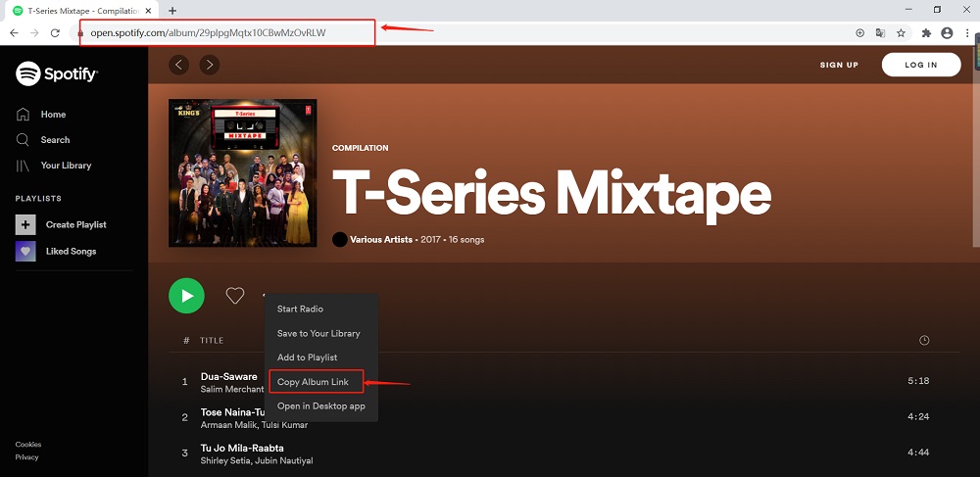Screen dimensions: 980x477
Task: Click the PLAYLISTS section heading
Action: click(x=38, y=199)
